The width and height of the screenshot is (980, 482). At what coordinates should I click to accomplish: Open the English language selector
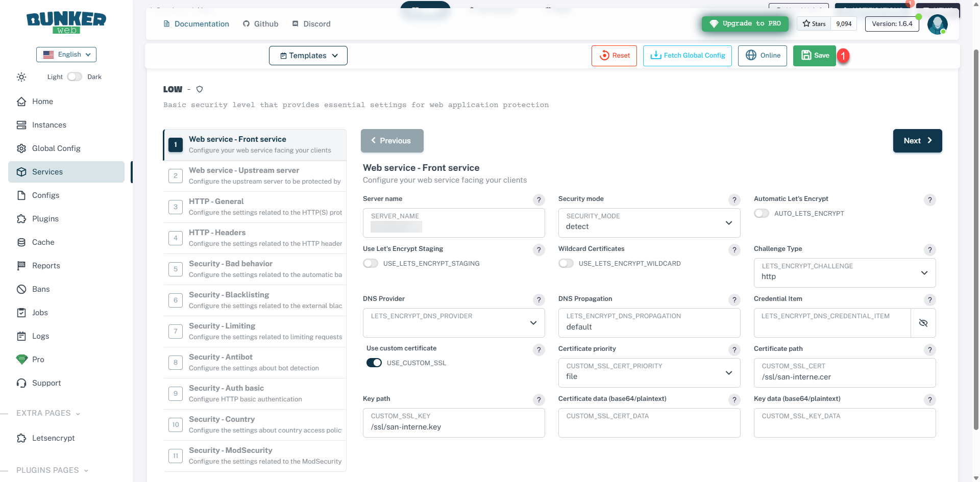(66, 55)
